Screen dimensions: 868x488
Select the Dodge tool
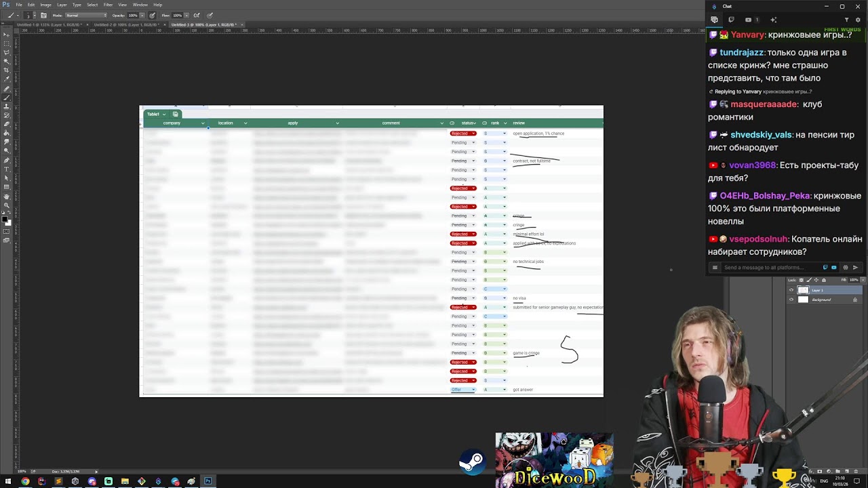pyautogui.click(x=6, y=150)
